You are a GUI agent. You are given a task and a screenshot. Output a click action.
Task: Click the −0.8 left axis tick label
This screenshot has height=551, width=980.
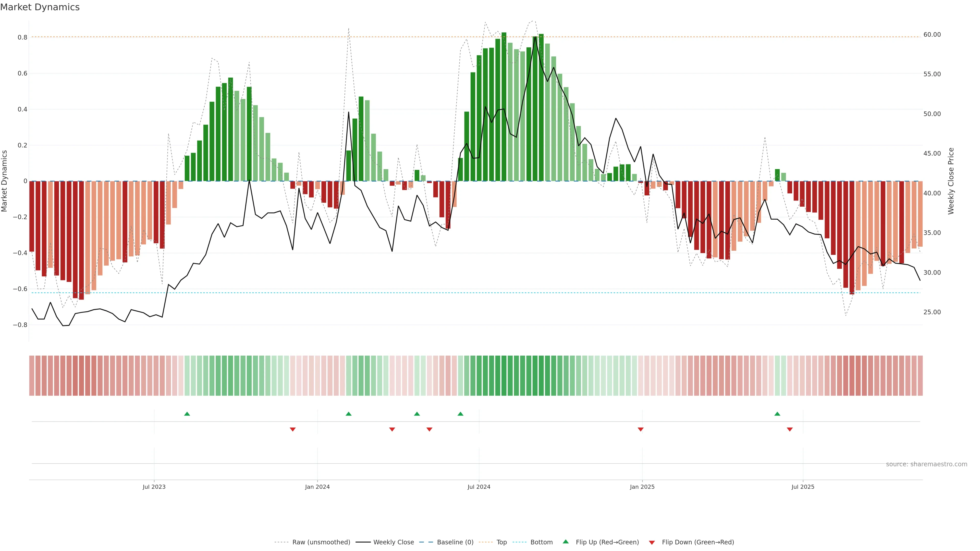20,325
